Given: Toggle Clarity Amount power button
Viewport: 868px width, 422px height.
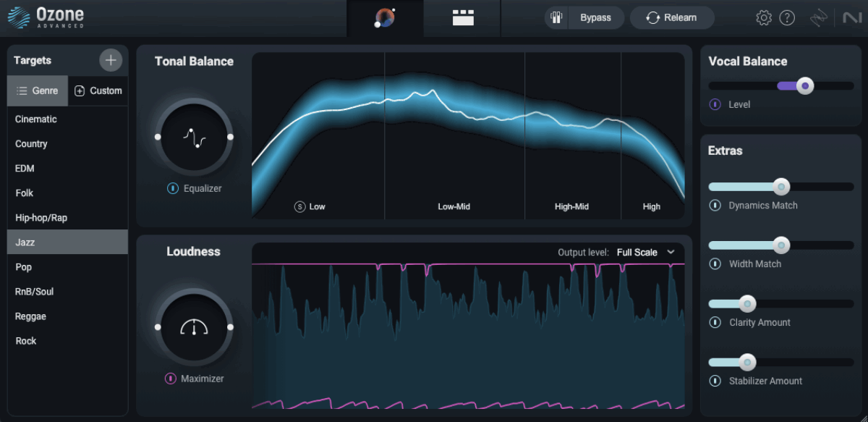Looking at the screenshot, I should tap(715, 323).
